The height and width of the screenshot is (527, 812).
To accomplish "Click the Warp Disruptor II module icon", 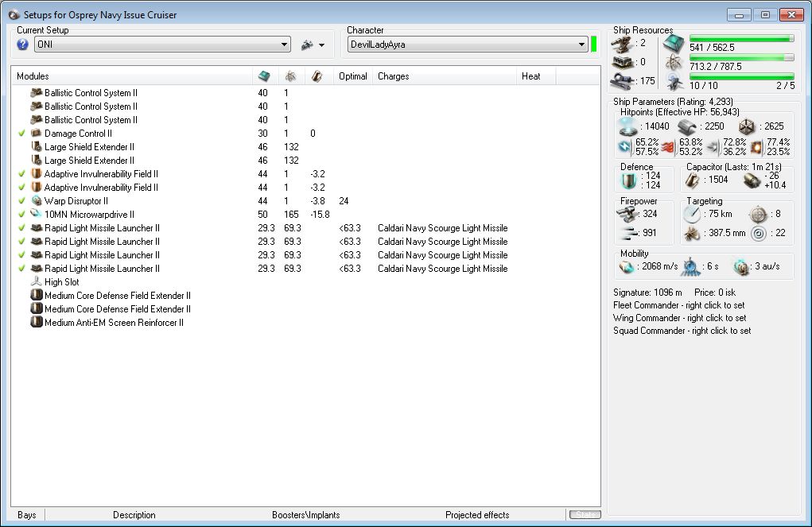I will pos(36,201).
